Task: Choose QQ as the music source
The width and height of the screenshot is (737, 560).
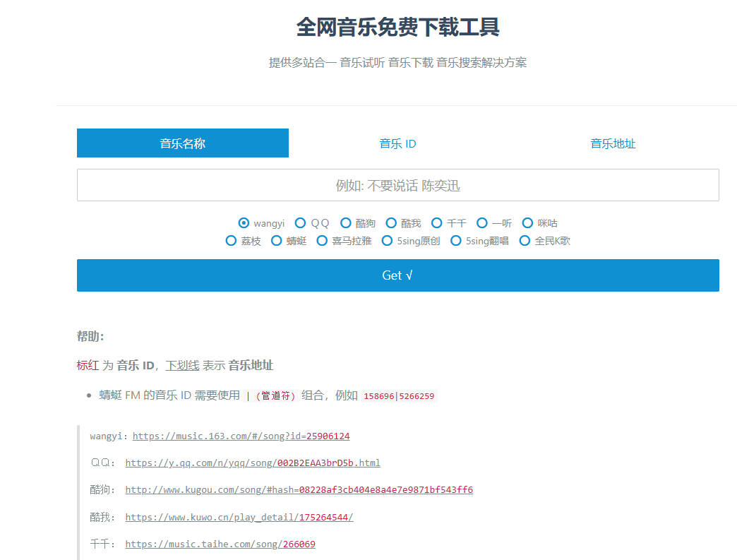Action: tap(301, 223)
